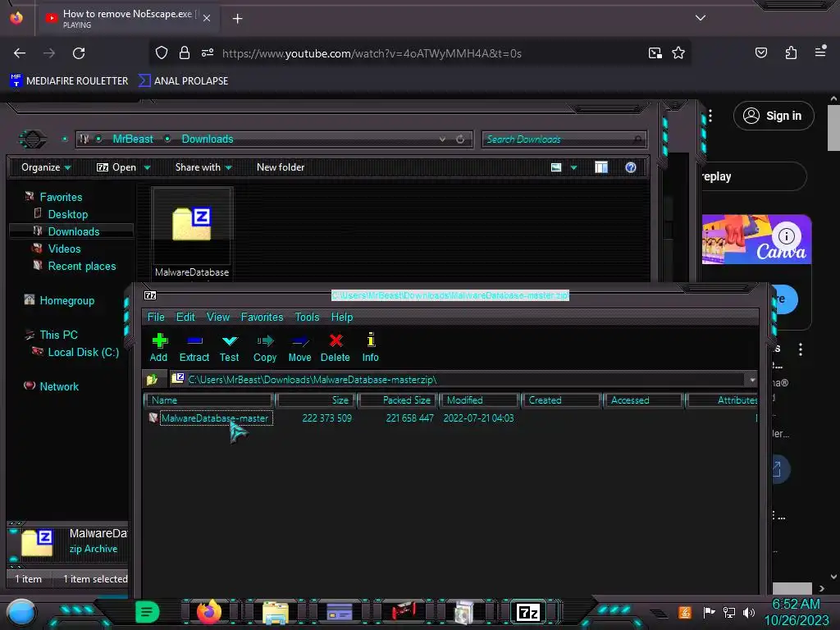Open the Favorites menu in 7-Zip
This screenshot has height=630, width=840.
tap(262, 317)
